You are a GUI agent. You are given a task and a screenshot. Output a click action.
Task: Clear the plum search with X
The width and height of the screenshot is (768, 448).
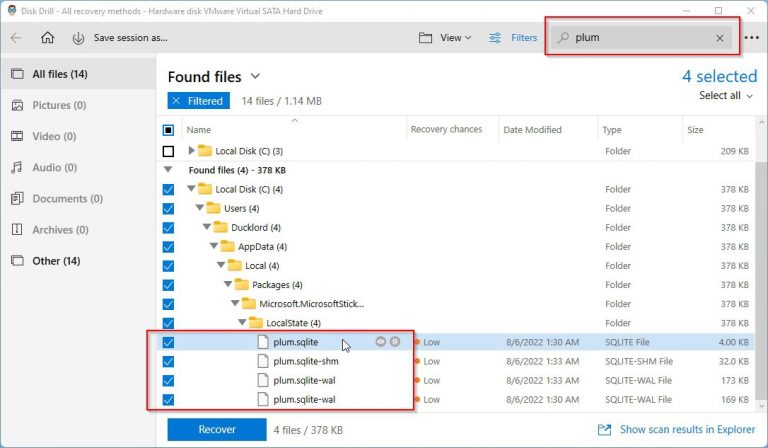(x=720, y=38)
